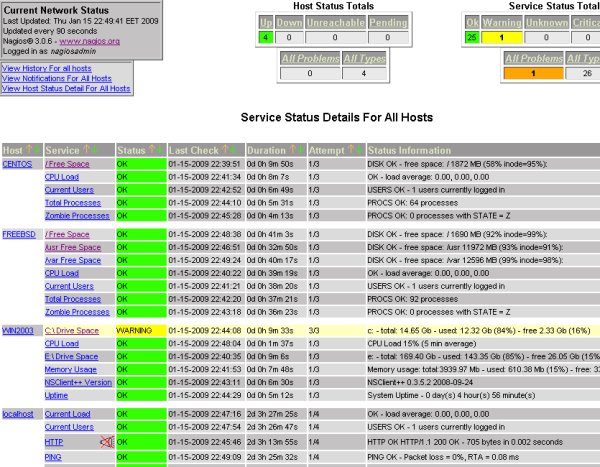Image resolution: width=600 pixels, height=467 pixels.
Task: Filter hosts by Unreachable status header
Action: 336,23
